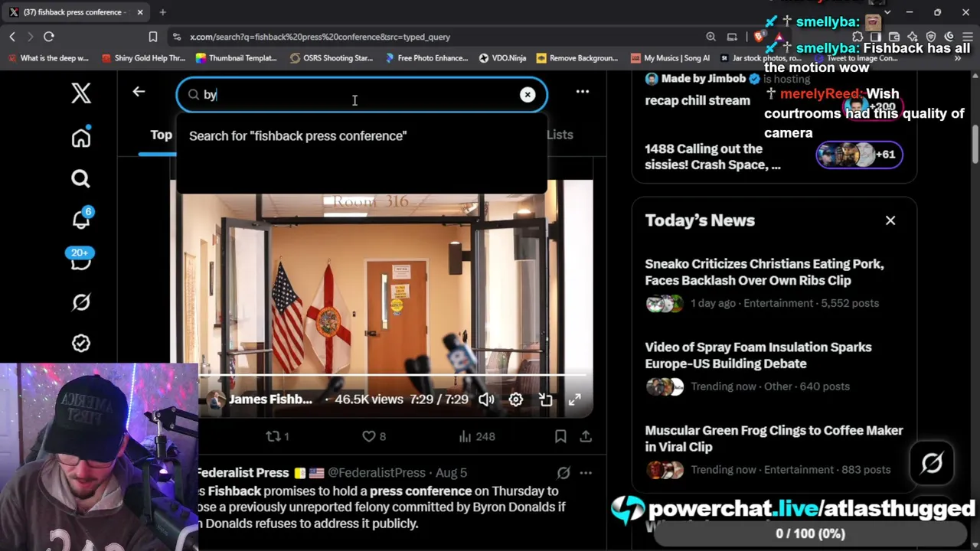Image resolution: width=980 pixels, height=551 pixels.
Task: Focus the X search input field
Action: [361, 95]
